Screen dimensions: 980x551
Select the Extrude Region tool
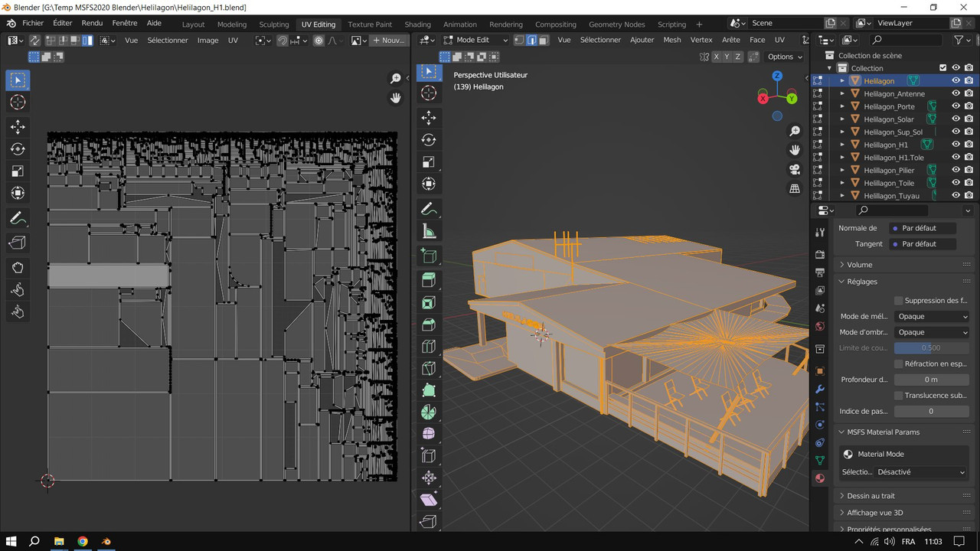point(429,280)
